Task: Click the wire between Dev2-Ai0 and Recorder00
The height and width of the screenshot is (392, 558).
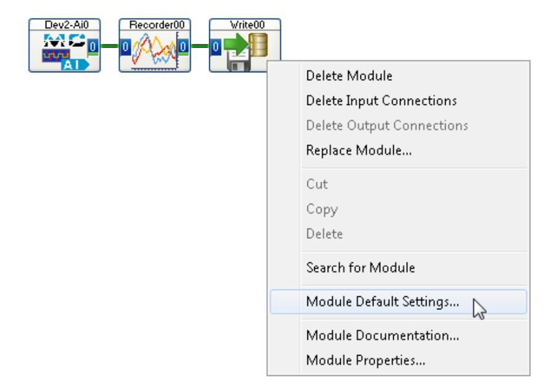Action: coord(108,46)
